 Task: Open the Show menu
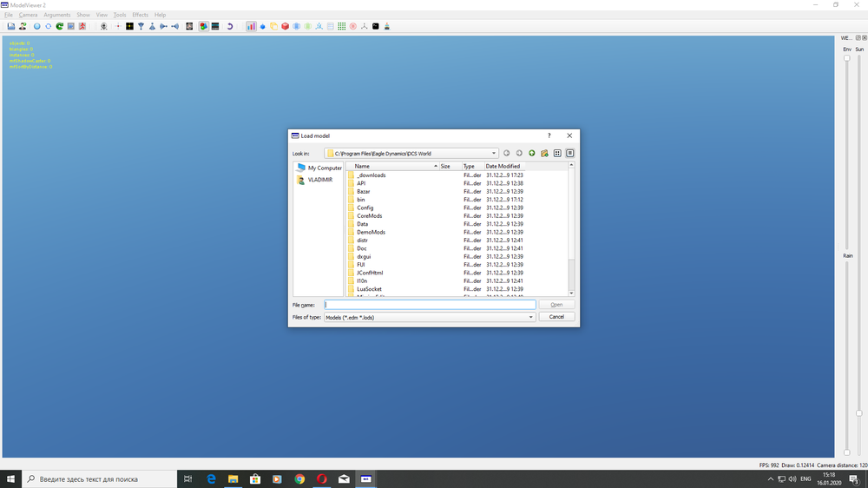pyautogui.click(x=83, y=15)
